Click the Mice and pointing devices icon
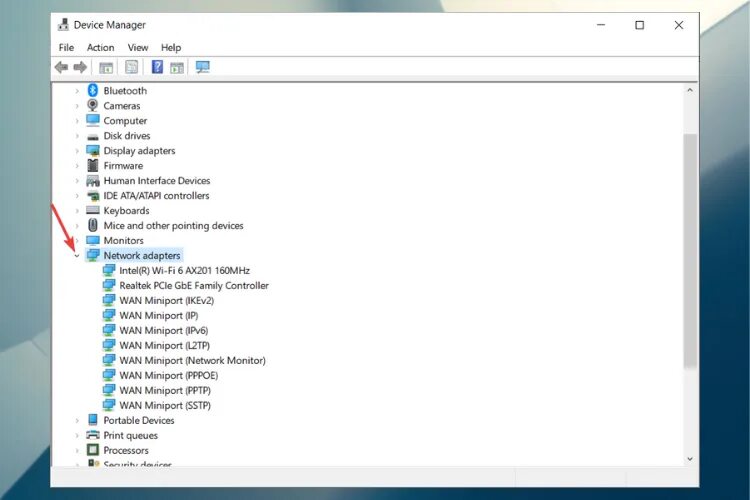Screen dimensions: 750x500 (93, 225)
